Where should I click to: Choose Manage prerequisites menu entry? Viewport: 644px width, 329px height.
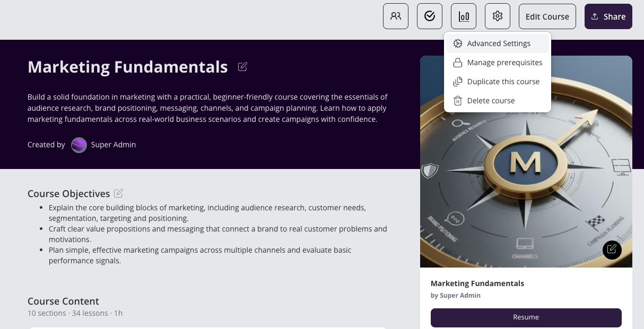click(x=498, y=63)
